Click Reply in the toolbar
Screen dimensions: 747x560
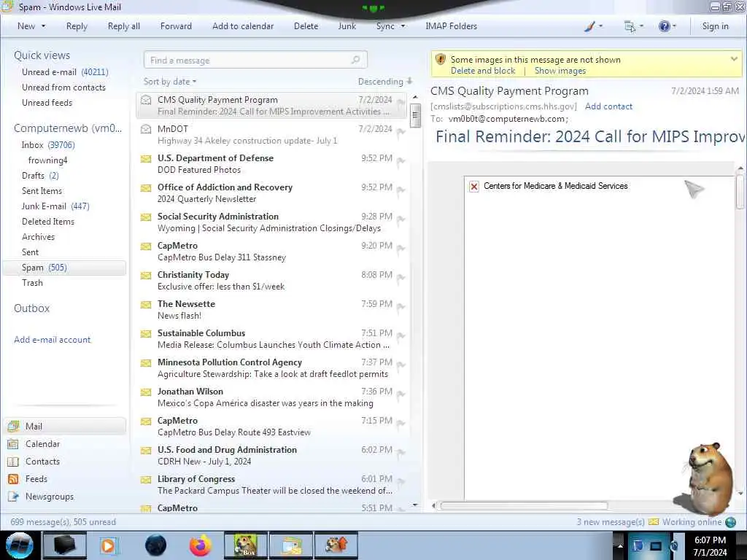tap(77, 27)
